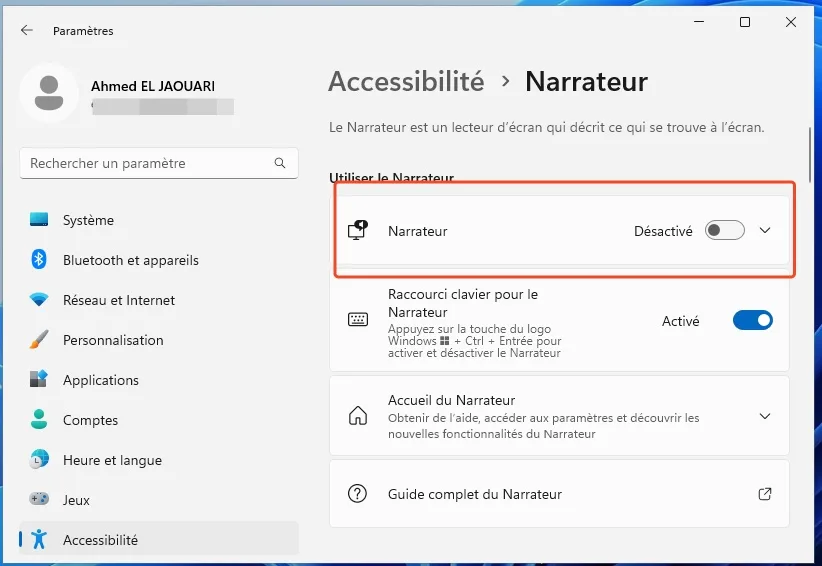Open Comptes in the sidebar

tap(159, 420)
